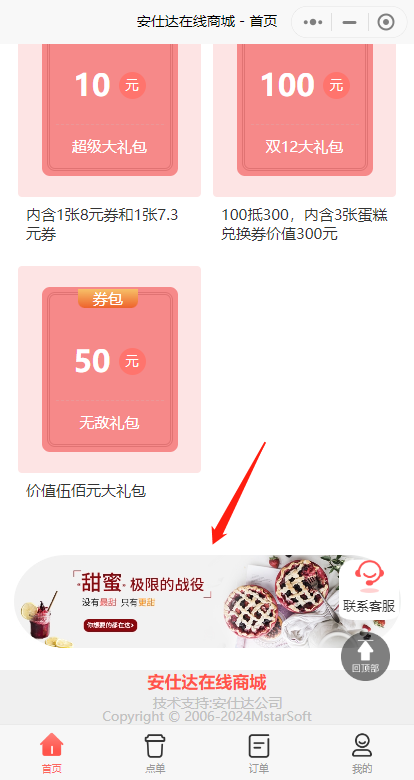
Task: Open the 订单 orders icon
Action: click(x=259, y=746)
